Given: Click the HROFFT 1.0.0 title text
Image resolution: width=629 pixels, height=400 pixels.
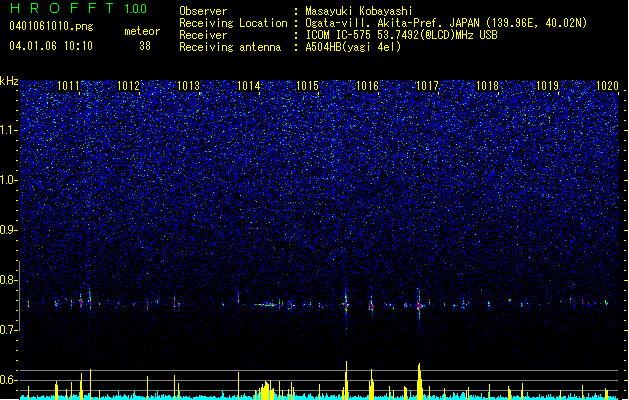Looking at the screenshot, I should (79, 8).
